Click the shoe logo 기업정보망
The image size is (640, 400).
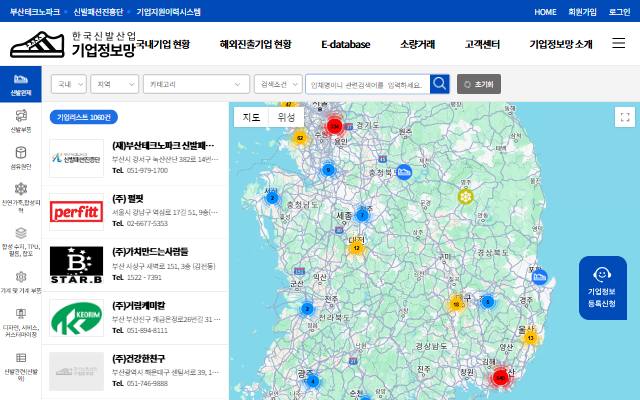pos(73,44)
